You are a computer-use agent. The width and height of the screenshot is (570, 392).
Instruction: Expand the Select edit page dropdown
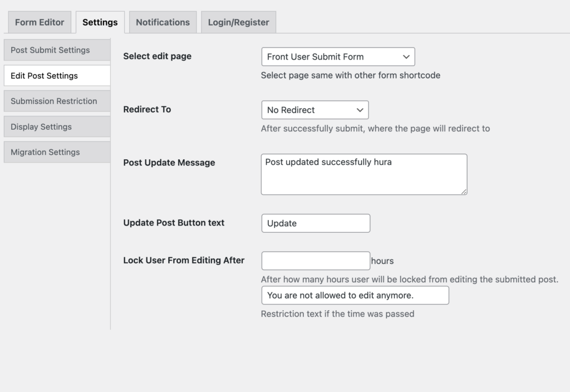(338, 57)
